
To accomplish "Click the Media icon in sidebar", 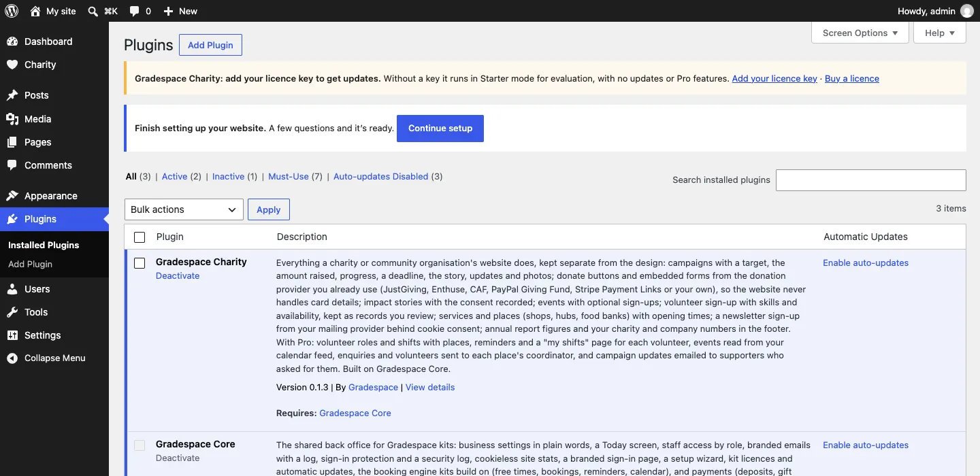I will pyautogui.click(x=12, y=119).
